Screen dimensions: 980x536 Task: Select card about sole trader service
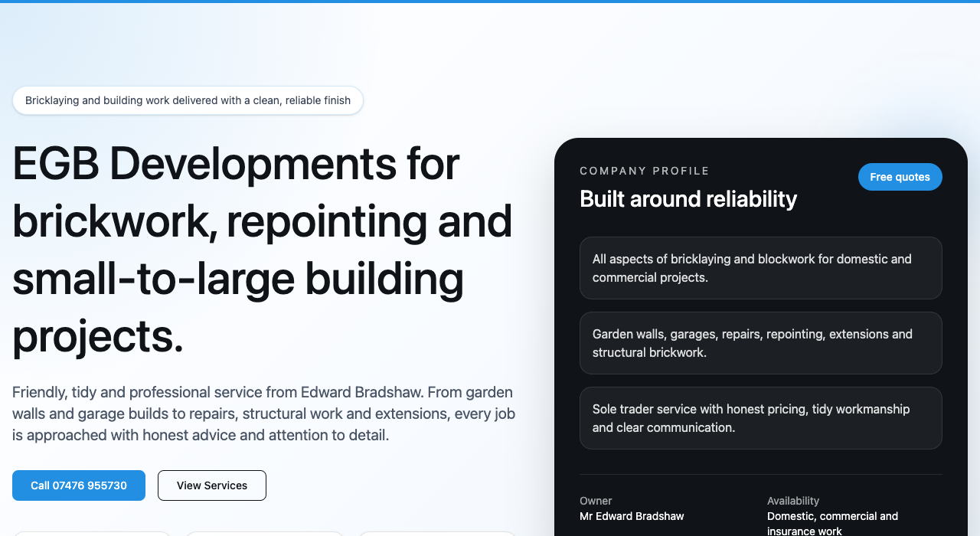[760, 418]
